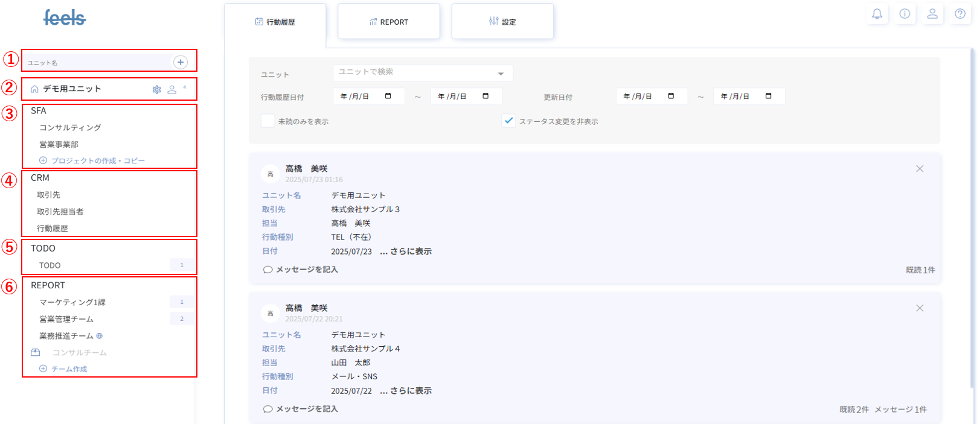
Task: Click the notification bell icon
Action: [x=877, y=14]
